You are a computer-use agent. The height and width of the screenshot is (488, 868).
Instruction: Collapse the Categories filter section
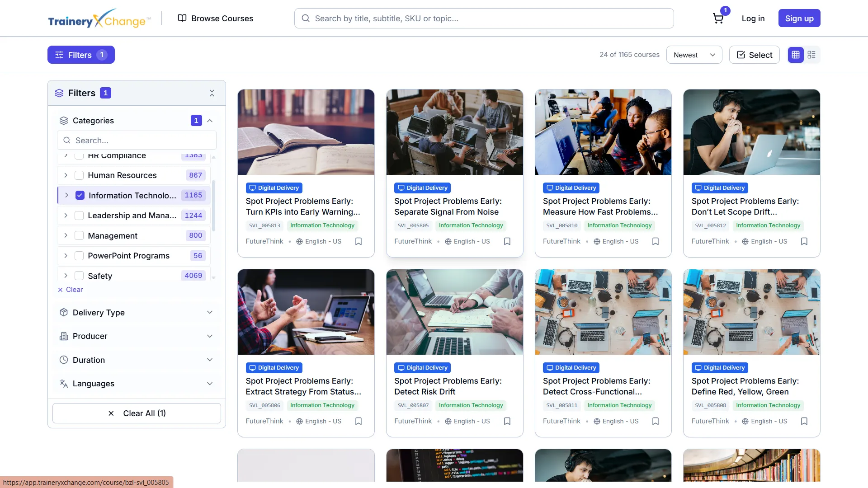coord(210,121)
